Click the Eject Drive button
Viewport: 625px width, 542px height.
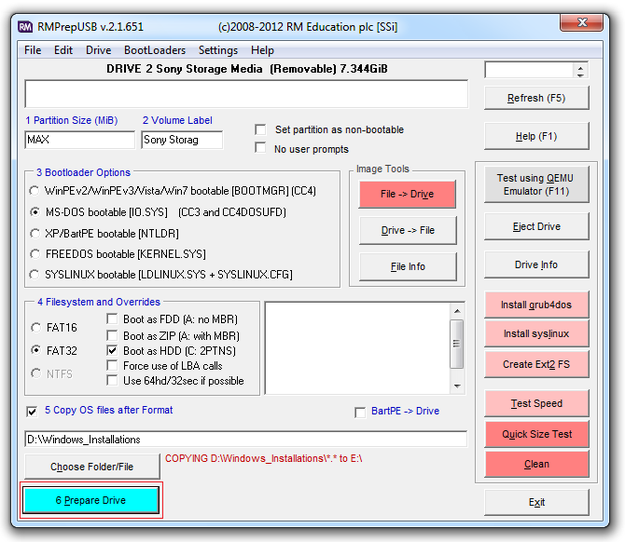536,226
